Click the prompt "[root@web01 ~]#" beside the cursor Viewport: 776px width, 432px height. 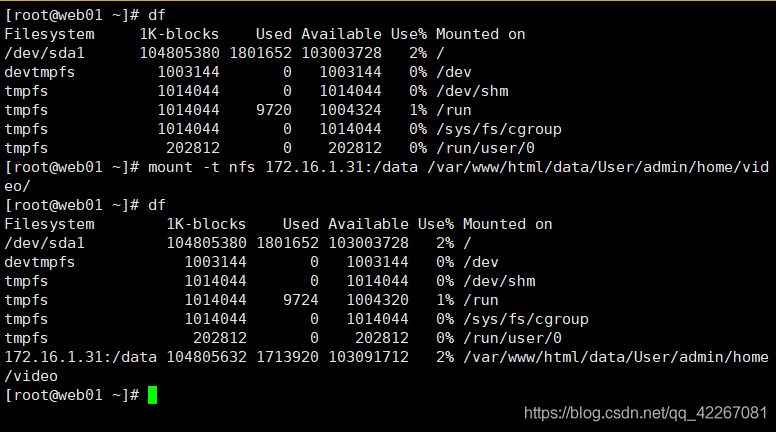[72, 395]
